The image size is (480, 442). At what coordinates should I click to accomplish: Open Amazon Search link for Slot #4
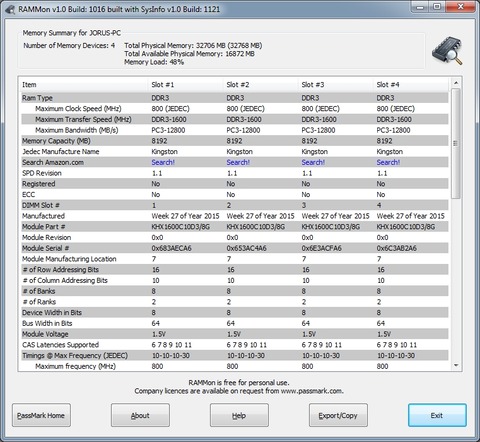(x=388, y=162)
